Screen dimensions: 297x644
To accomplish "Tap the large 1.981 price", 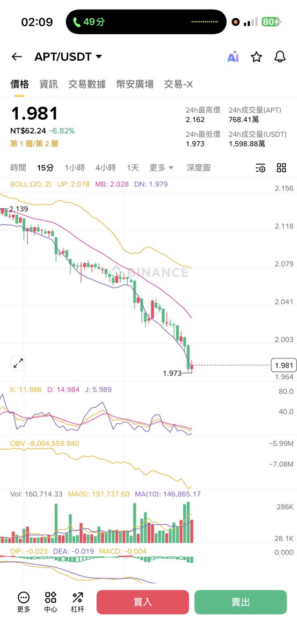I will tap(34, 114).
